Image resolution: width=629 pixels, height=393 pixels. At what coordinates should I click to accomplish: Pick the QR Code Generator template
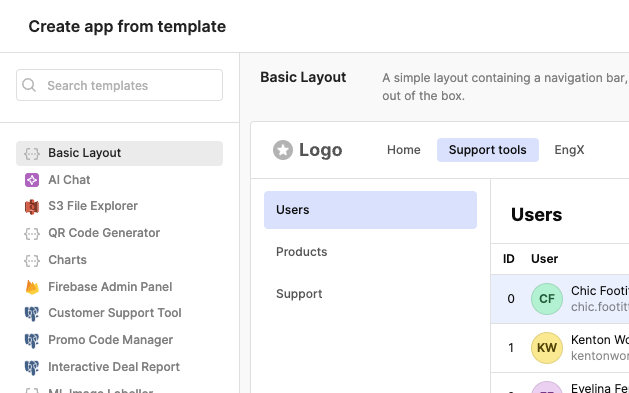pyautogui.click(x=120, y=233)
